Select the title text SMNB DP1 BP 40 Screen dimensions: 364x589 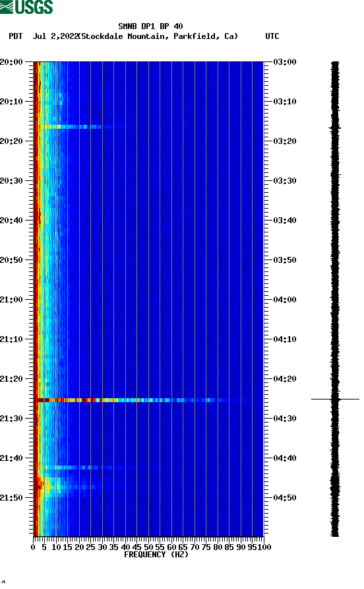pos(150,26)
